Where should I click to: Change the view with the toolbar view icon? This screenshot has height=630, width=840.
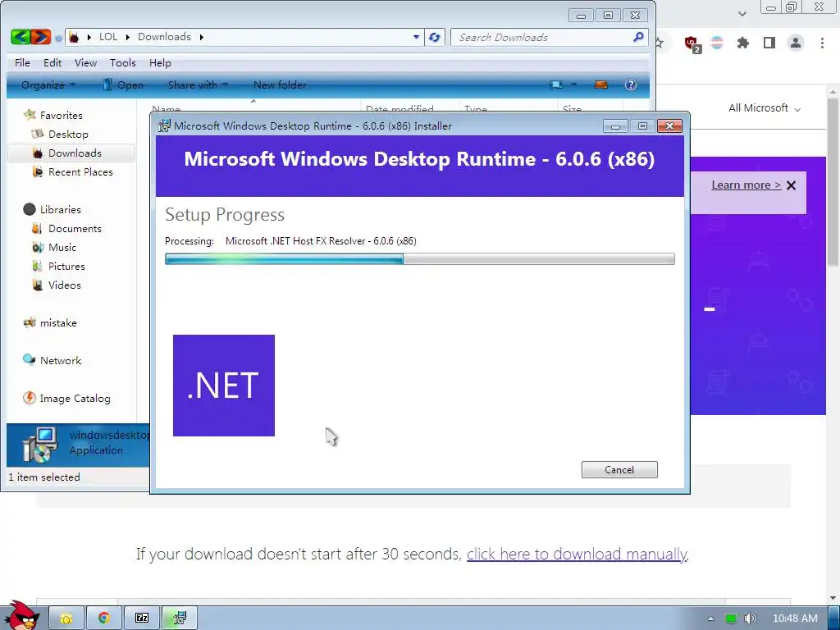pyautogui.click(x=557, y=84)
